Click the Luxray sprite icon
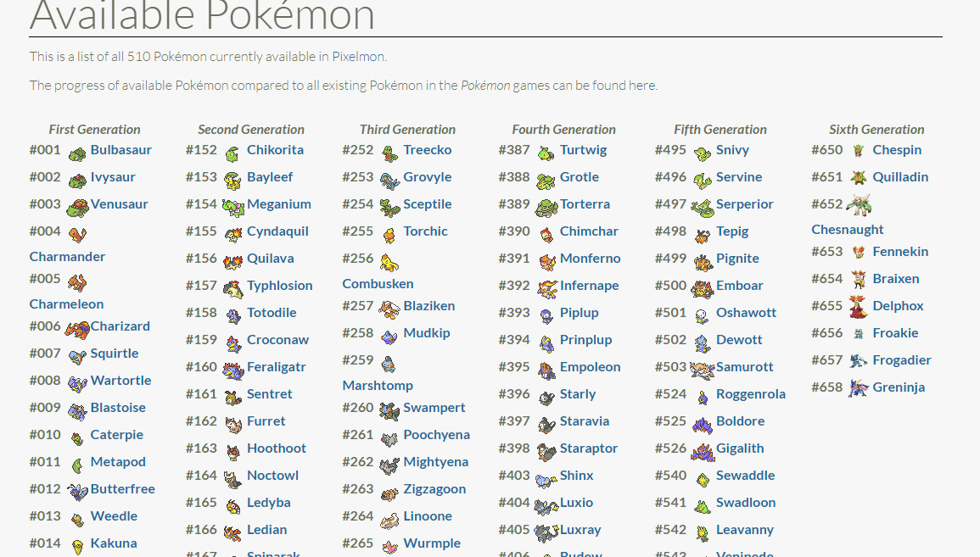 point(546,532)
